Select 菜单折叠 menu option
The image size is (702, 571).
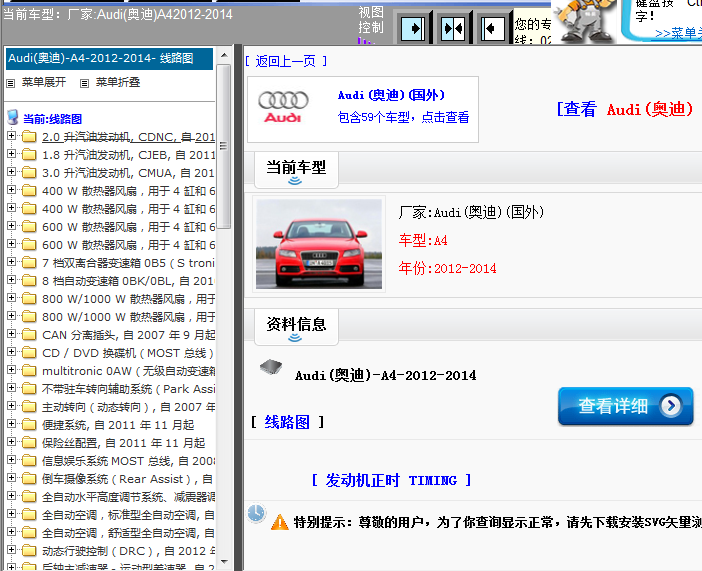coord(118,82)
